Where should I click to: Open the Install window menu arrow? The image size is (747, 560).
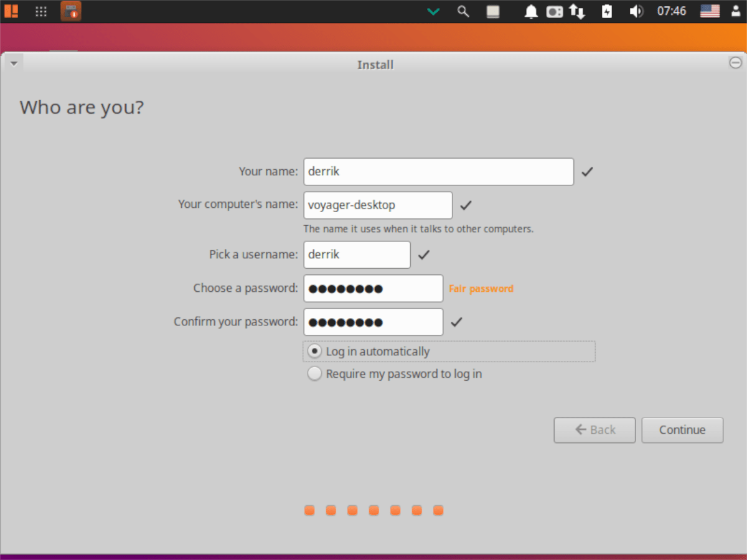14,63
